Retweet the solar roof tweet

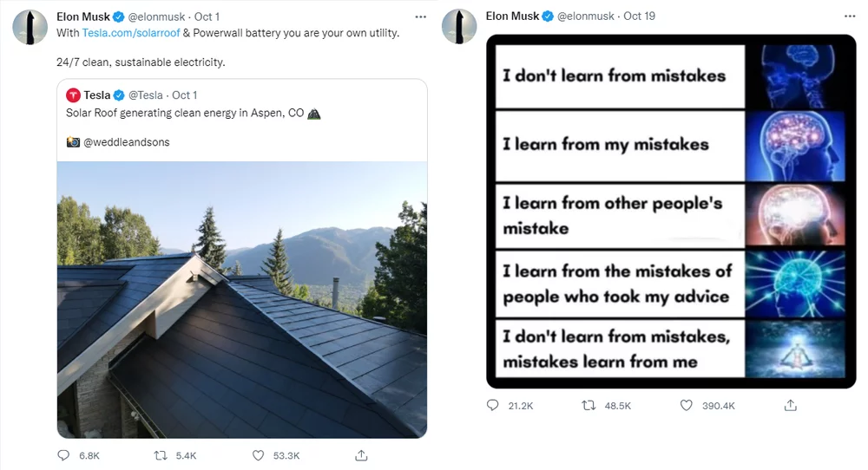click(160, 455)
